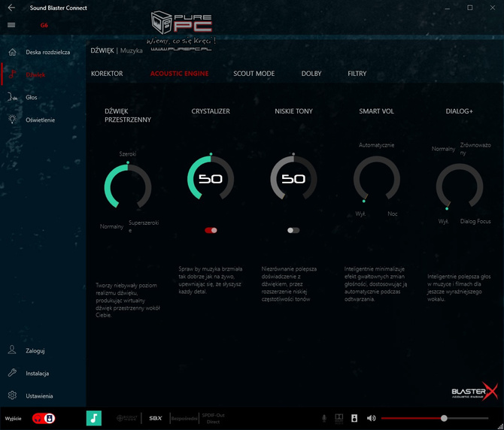Viewport: 504px width, 430px height.
Task: Open the Głos voice icon
Action: [x=12, y=97]
